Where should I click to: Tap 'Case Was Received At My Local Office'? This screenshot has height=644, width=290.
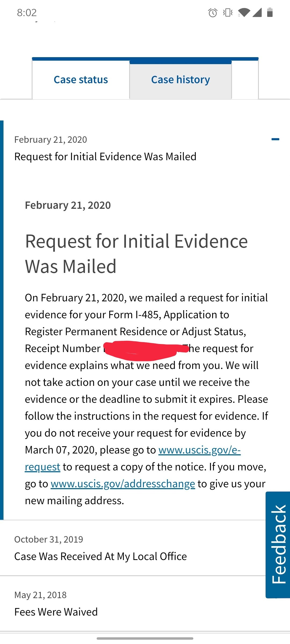tap(100, 557)
